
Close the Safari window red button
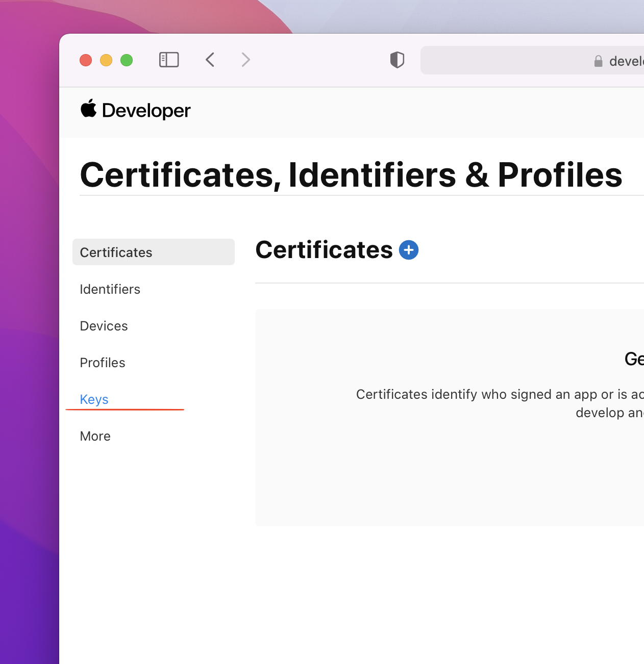point(86,60)
